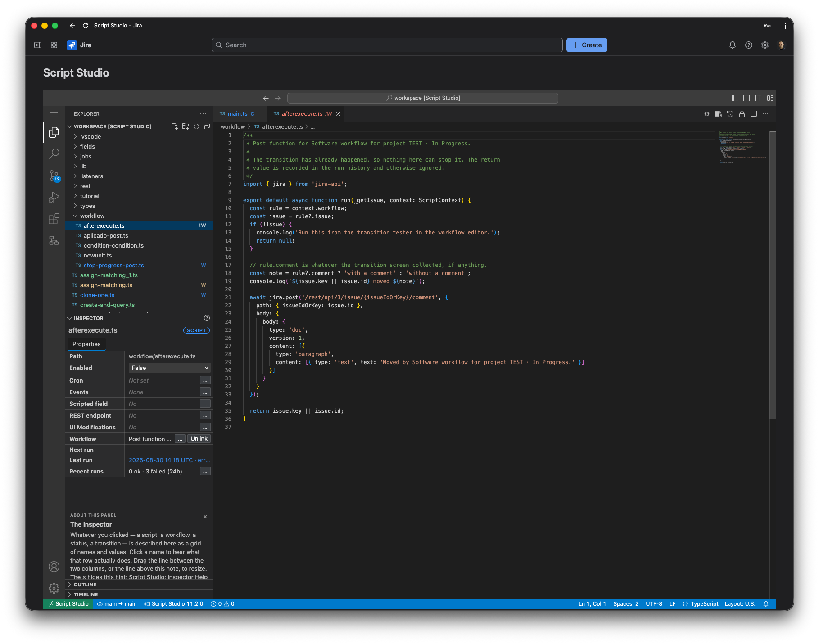
Task: Collapse all folders in explorer
Action: pos(207,126)
